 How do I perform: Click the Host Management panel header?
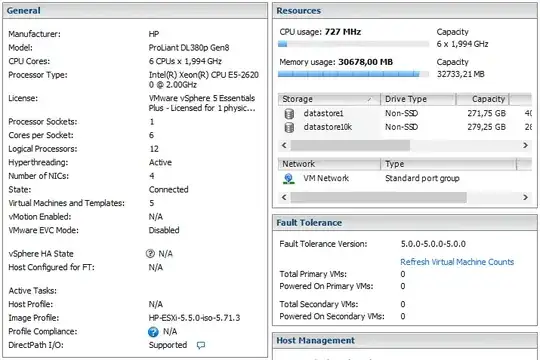coord(405,341)
